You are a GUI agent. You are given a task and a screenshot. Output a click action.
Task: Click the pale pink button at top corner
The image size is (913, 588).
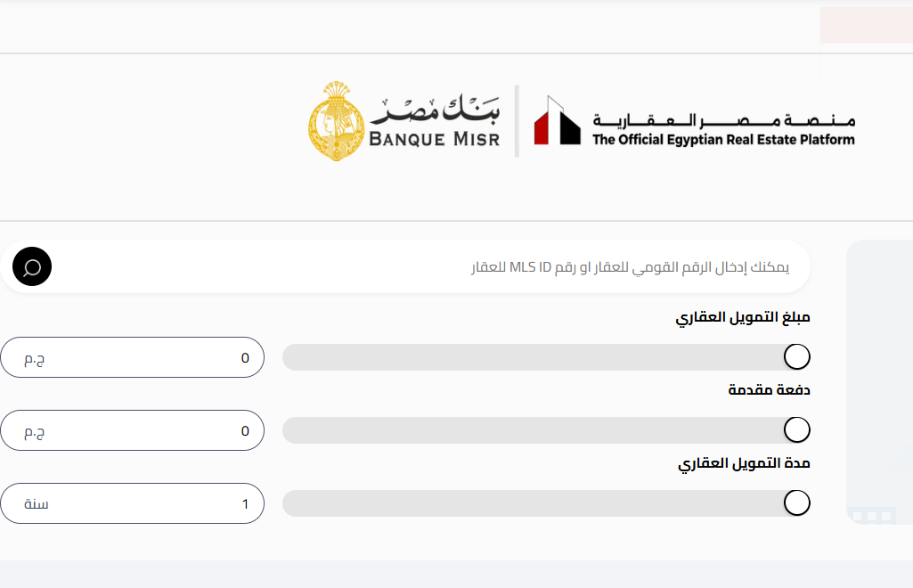pos(866,25)
